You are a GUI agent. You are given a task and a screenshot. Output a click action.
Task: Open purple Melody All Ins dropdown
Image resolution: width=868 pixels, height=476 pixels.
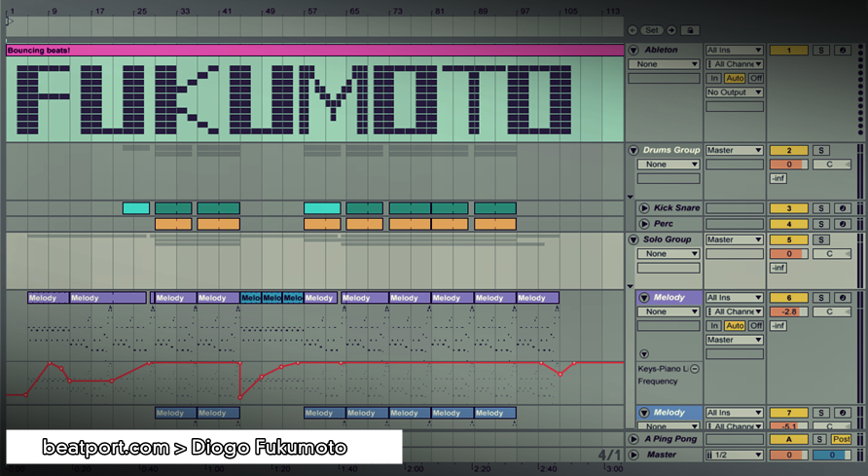735,298
